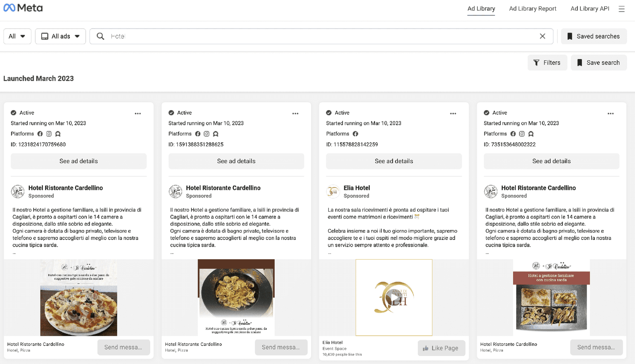Open the hamburger menu icon
This screenshot has width=635, height=364.
pos(622,9)
